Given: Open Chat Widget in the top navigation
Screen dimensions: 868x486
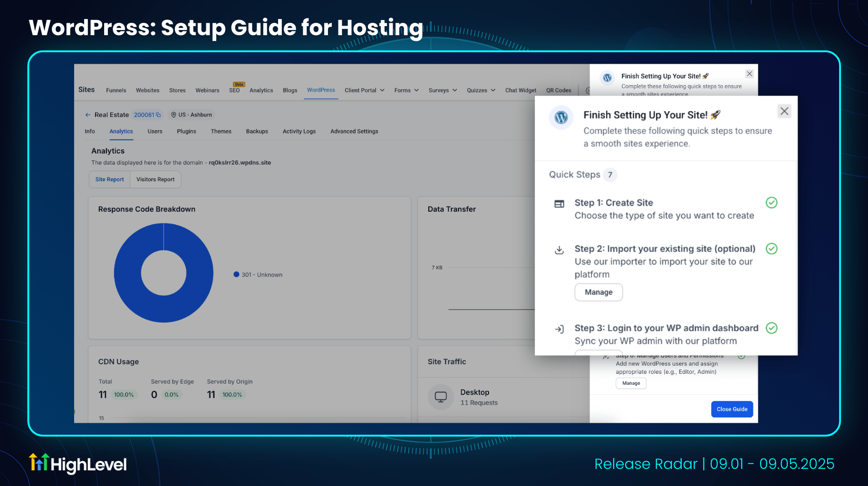Looking at the screenshot, I should point(521,90).
